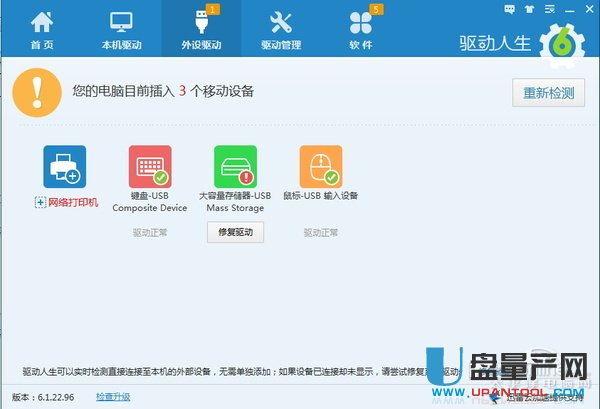The width and height of the screenshot is (600, 409).
Task: Open the 首页 home tab
Action: (42, 29)
